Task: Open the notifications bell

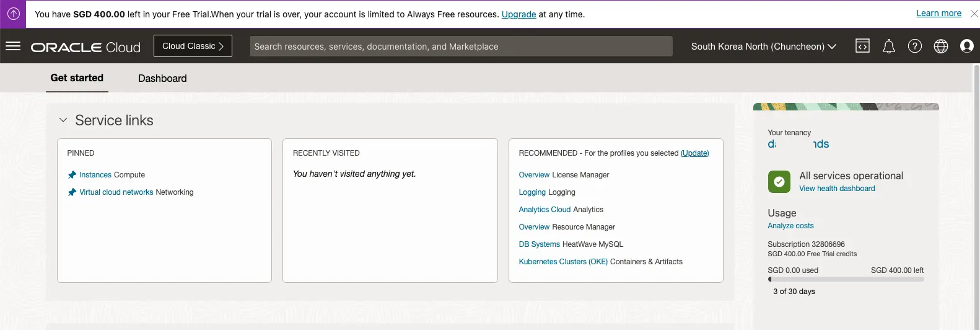Action: [x=889, y=46]
